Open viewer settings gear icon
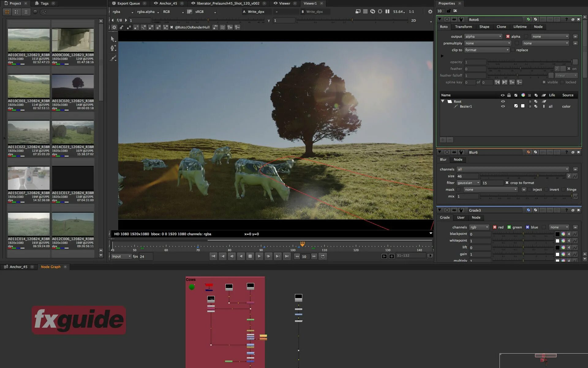The width and height of the screenshot is (588, 368). 430,12
